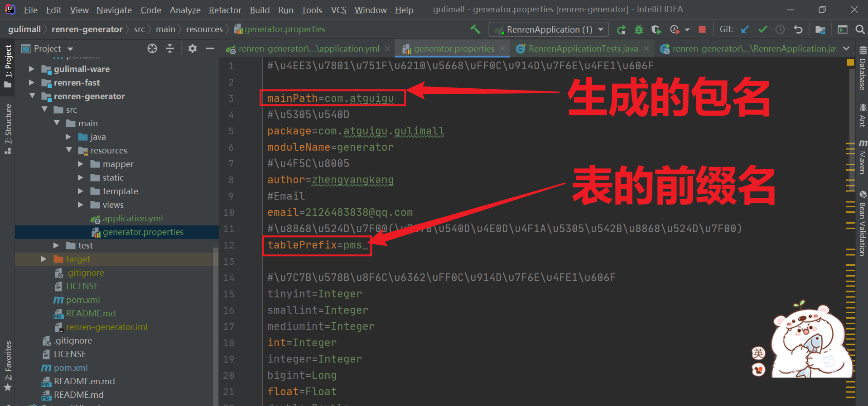This screenshot has height=406, width=868.
Task: Open Search Everywhere magnifier icon
Action: 860,29
